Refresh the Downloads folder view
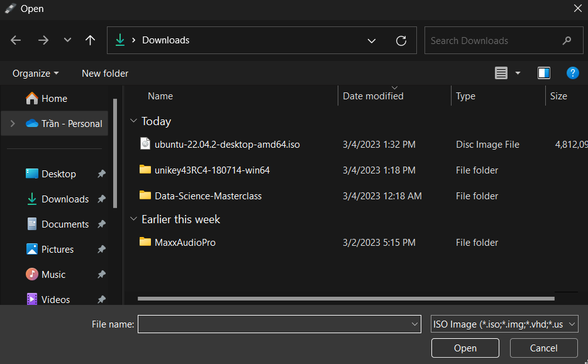 click(401, 40)
